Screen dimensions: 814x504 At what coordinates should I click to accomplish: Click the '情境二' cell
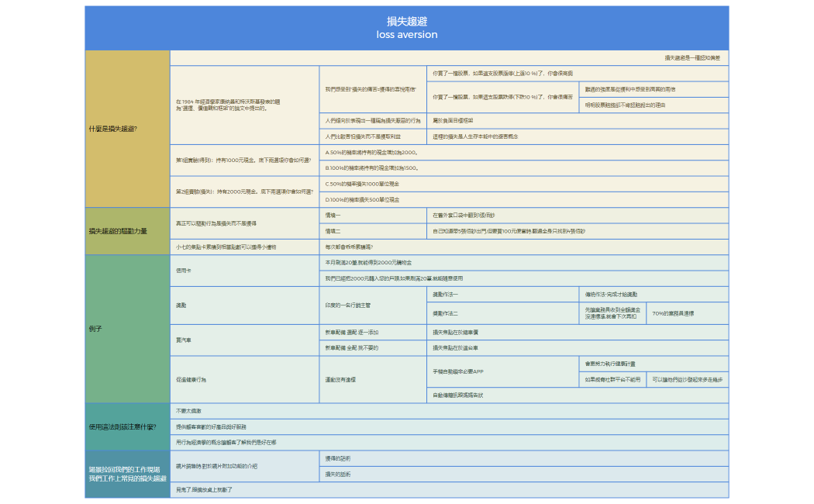click(373, 231)
